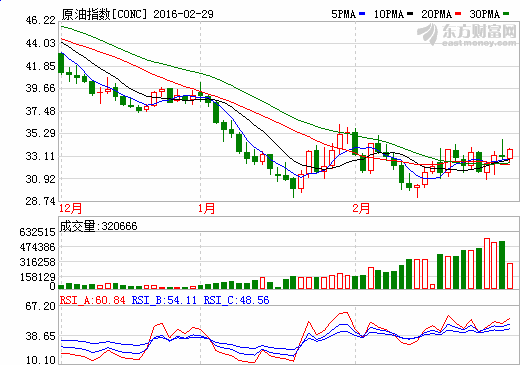Screen dimensions: 520x365
Task: Click the 30PMA green legend swatch
Action: (506, 14)
